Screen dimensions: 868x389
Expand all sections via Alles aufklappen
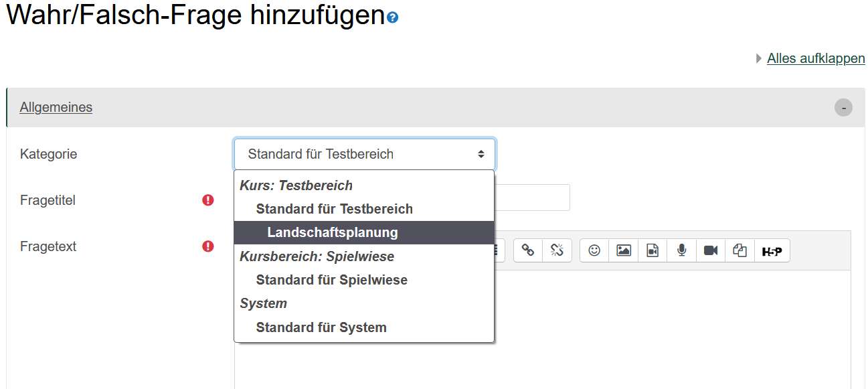click(x=816, y=58)
